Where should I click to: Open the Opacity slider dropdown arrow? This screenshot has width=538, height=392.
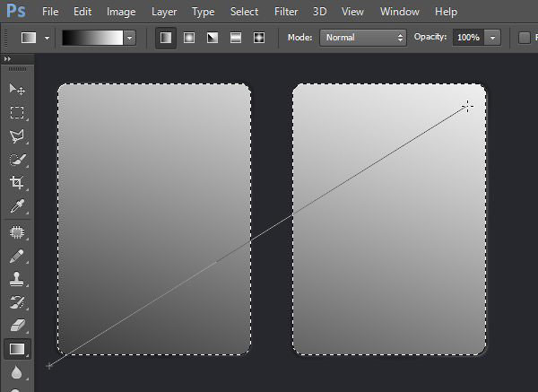coord(493,38)
